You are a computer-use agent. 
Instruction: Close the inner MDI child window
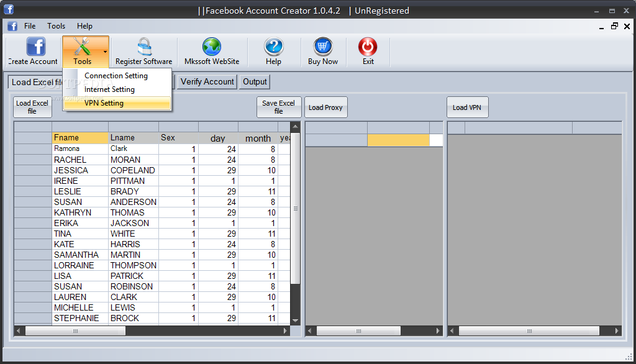coord(627,26)
